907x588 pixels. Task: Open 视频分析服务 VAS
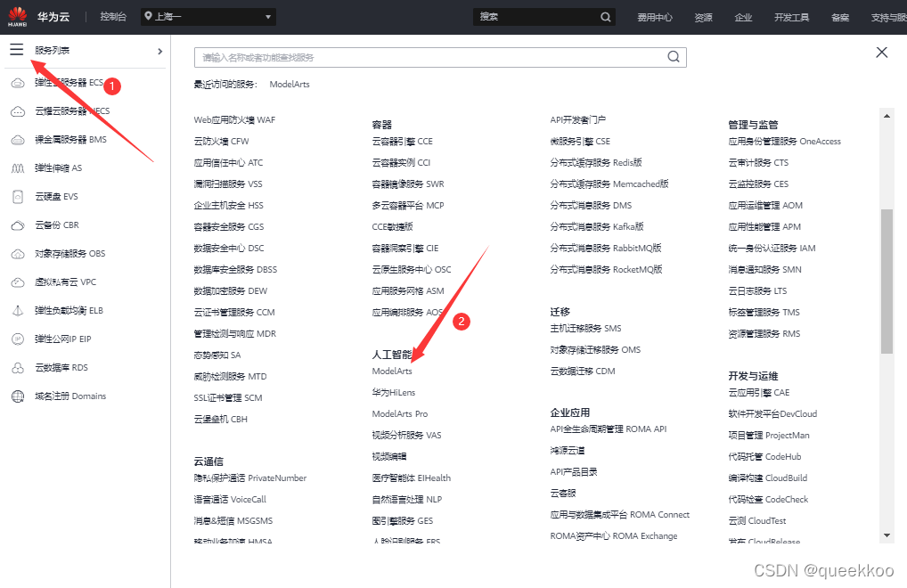point(406,436)
